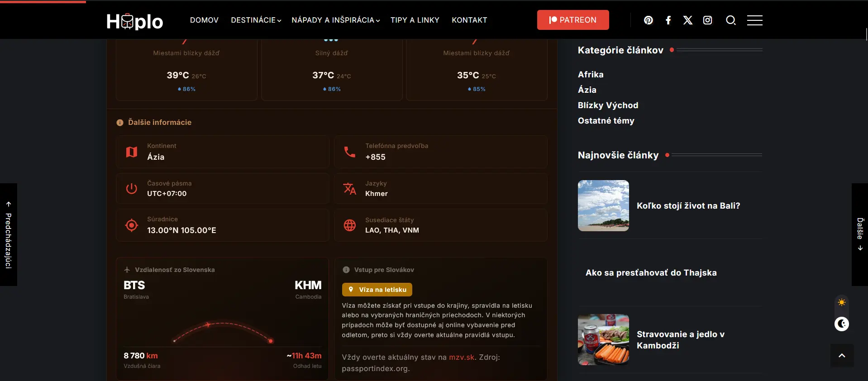Click the 8 780 km distance value

click(141, 356)
